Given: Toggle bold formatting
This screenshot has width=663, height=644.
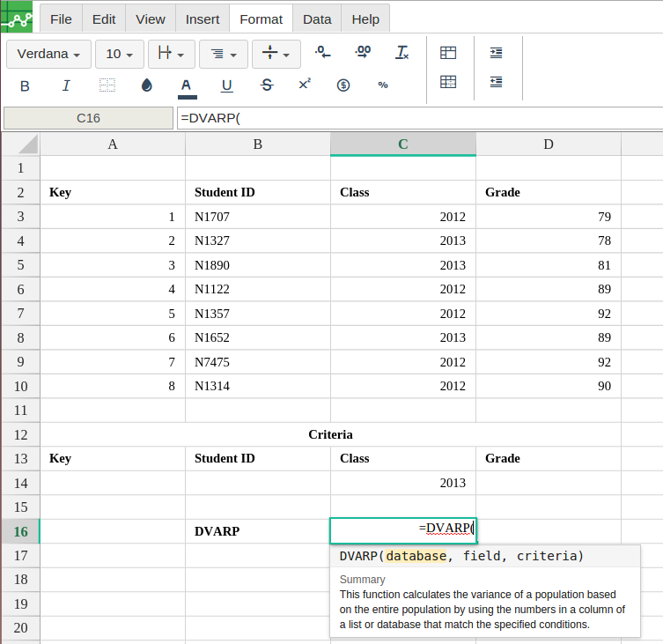Looking at the screenshot, I should click(x=25, y=85).
